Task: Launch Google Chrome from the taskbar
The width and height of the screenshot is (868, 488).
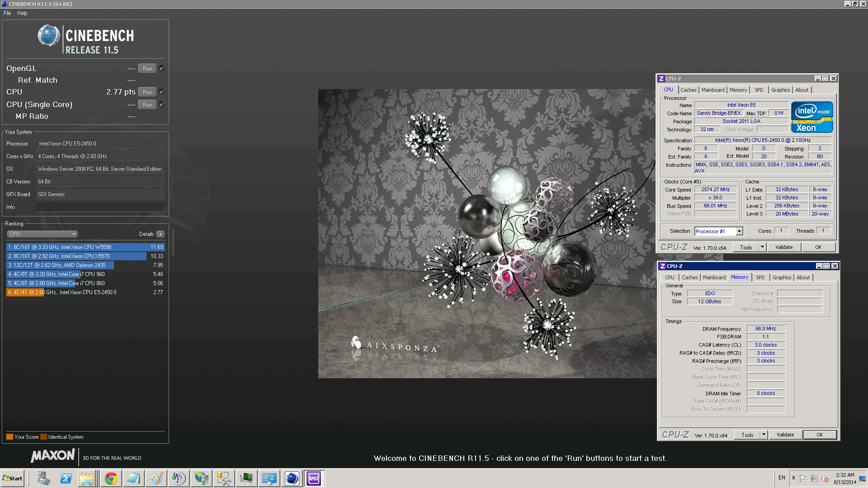Action: (111, 478)
